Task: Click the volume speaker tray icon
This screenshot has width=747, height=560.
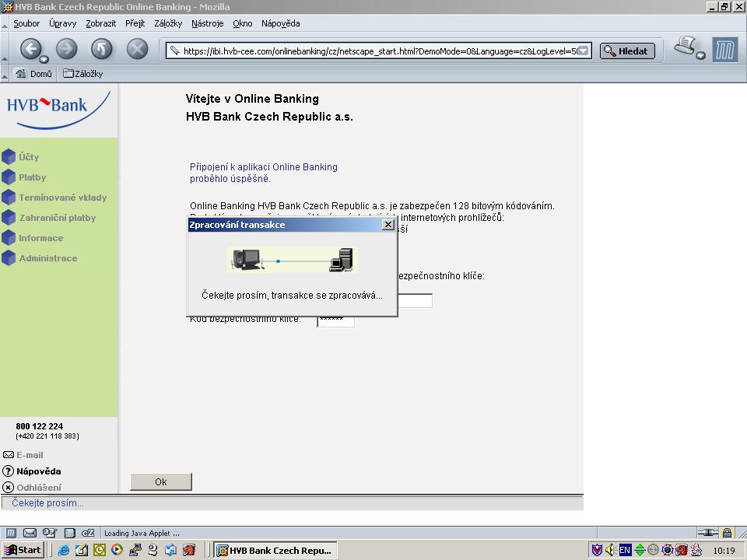Action: [610, 551]
